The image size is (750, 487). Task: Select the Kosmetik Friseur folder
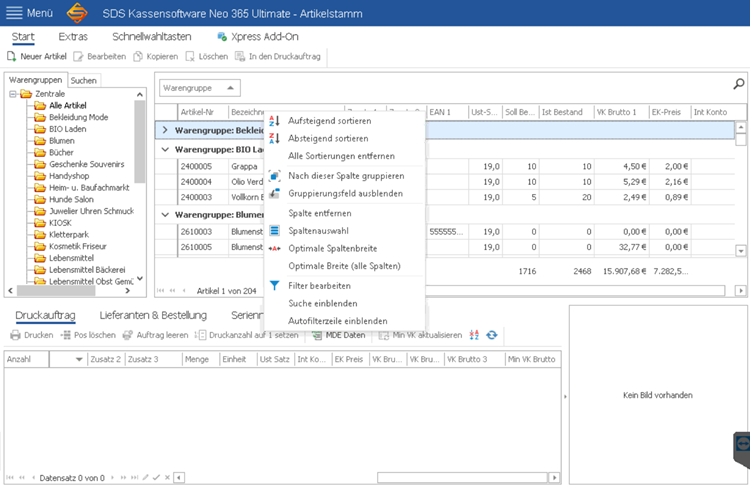(x=77, y=246)
